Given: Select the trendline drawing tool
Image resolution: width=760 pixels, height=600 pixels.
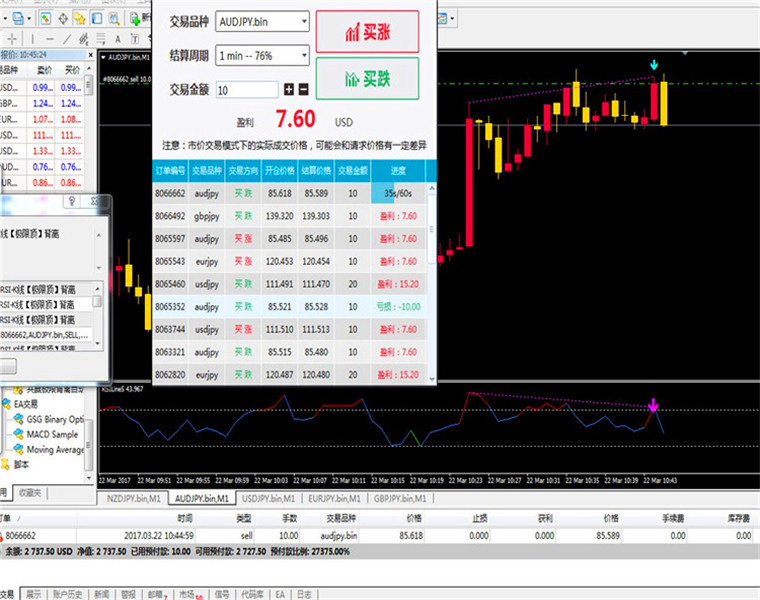Looking at the screenshot, I should tap(67, 39).
